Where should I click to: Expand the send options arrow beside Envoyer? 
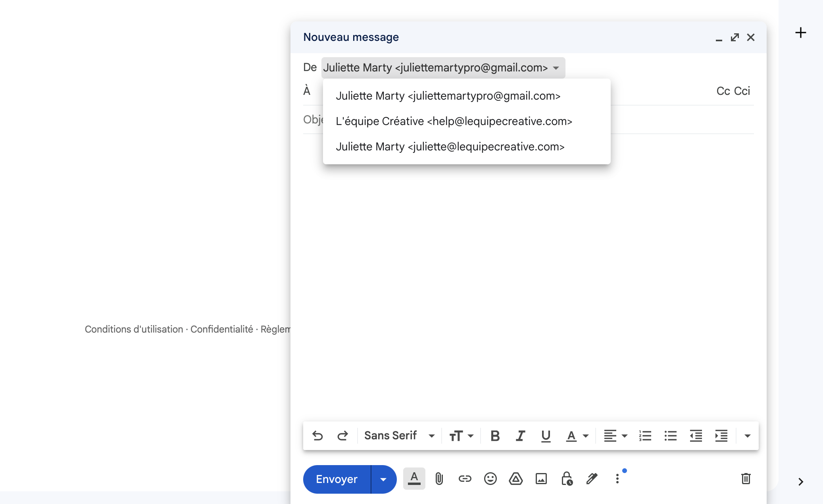coord(383,479)
